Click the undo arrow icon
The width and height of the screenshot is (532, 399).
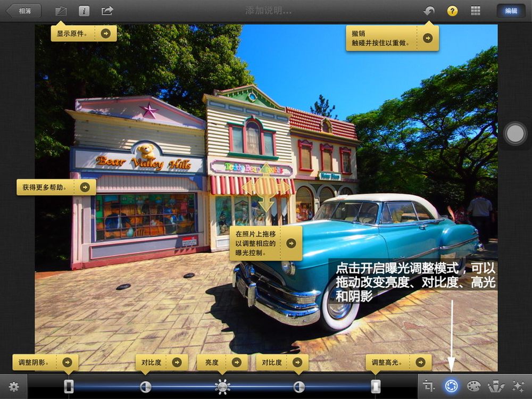[429, 11]
